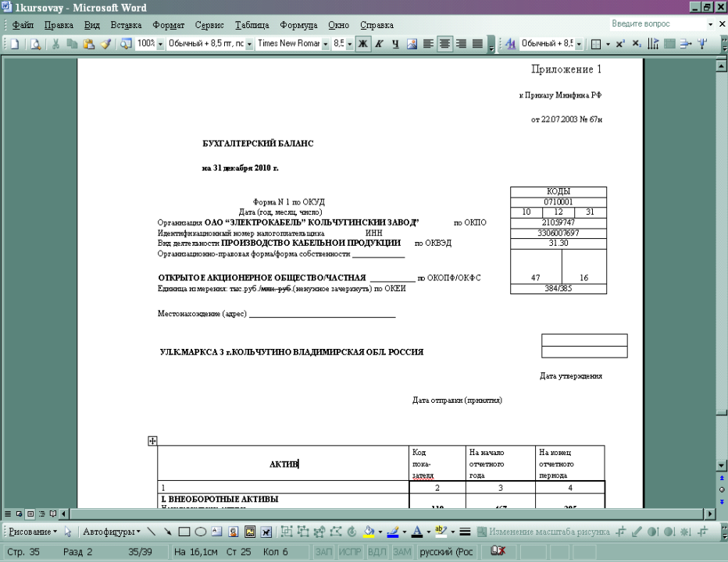The width and height of the screenshot is (728, 562).
Task: Copy selection using the copy icon
Action: coord(72,44)
